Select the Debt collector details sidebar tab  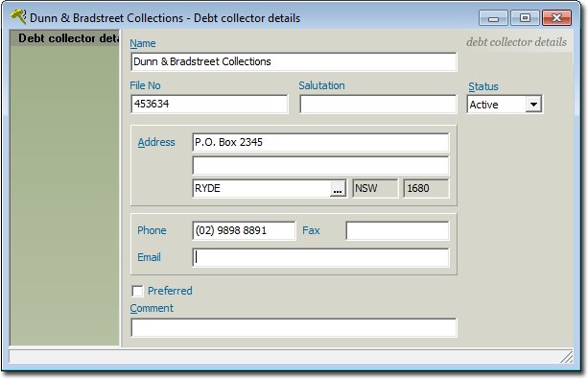tap(64, 38)
